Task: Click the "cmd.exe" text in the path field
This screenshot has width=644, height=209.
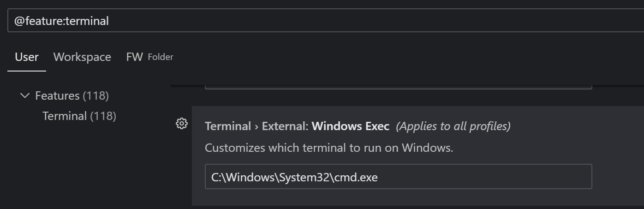Action: point(359,177)
